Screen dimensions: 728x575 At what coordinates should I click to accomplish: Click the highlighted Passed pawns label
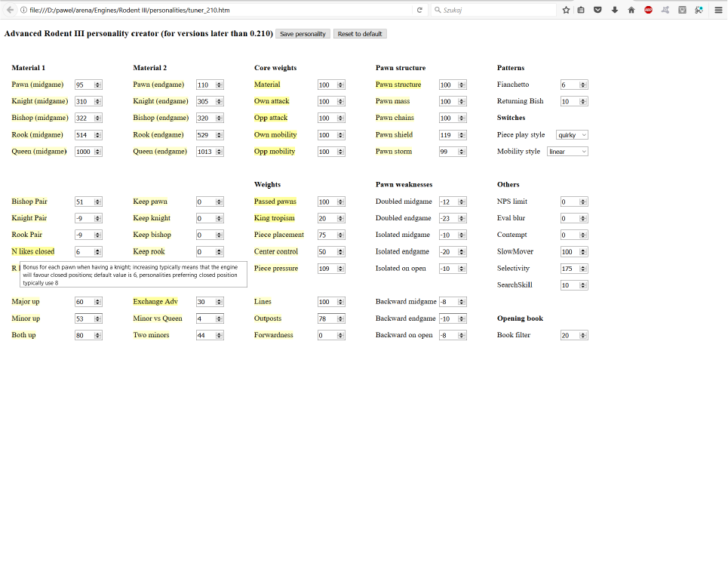pos(275,201)
